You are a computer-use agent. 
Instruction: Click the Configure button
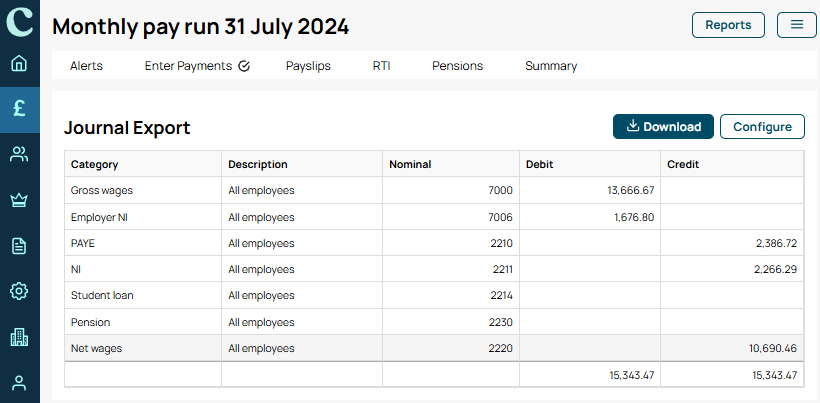[x=762, y=126]
